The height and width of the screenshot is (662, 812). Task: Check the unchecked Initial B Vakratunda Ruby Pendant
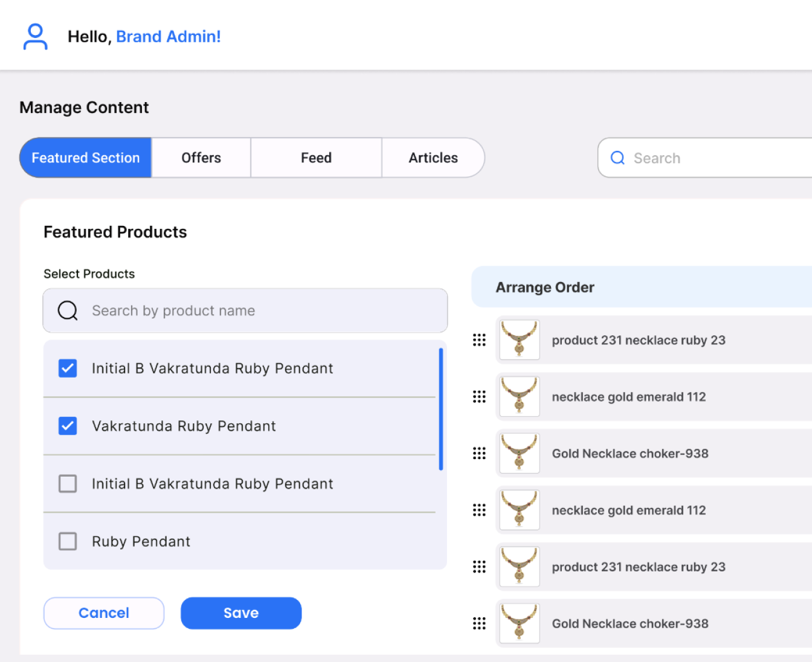68,484
